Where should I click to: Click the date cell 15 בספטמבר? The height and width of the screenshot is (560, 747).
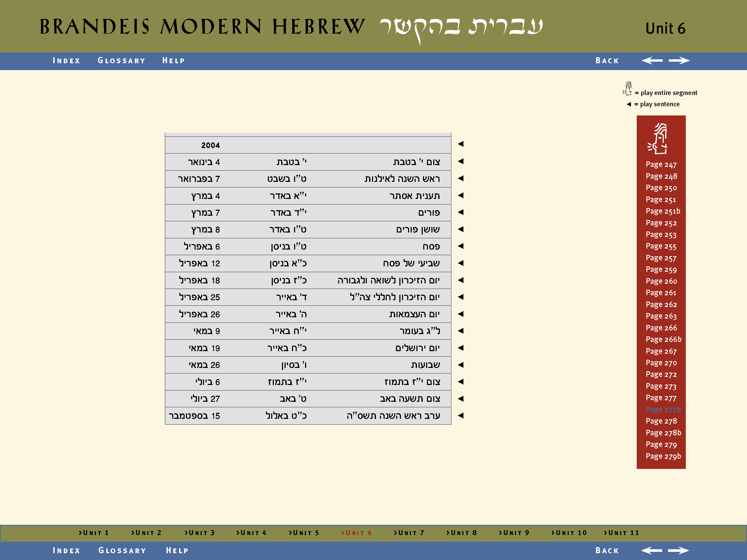[195, 416]
